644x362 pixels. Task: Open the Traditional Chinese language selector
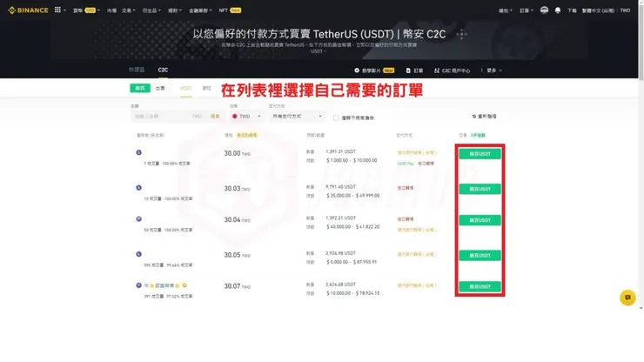[598, 10]
